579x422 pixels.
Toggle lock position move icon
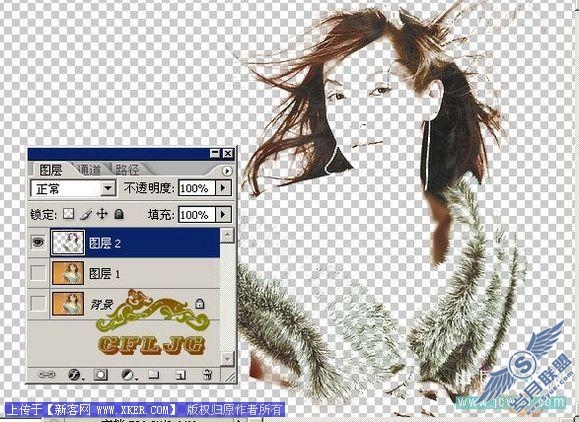(x=102, y=214)
